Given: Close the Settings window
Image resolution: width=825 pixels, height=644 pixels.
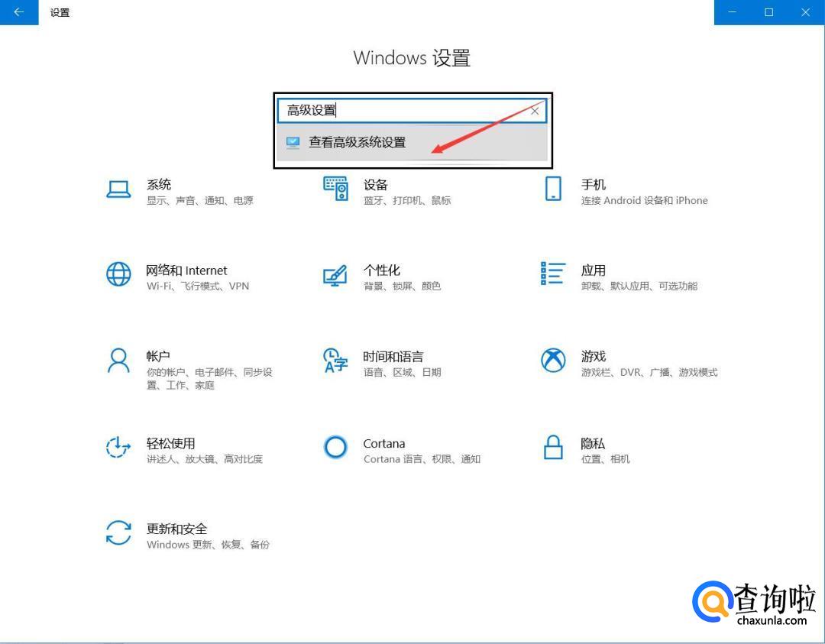Looking at the screenshot, I should point(806,12).
